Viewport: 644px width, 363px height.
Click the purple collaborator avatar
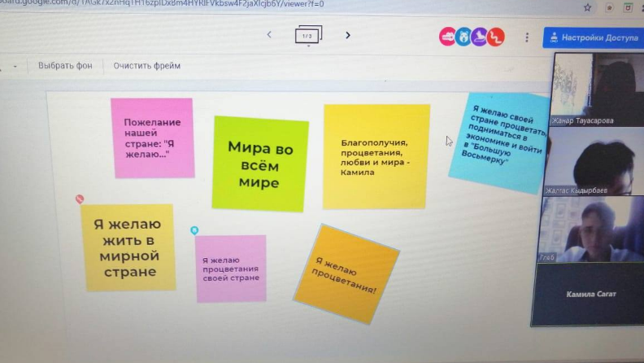coord(480,37)
